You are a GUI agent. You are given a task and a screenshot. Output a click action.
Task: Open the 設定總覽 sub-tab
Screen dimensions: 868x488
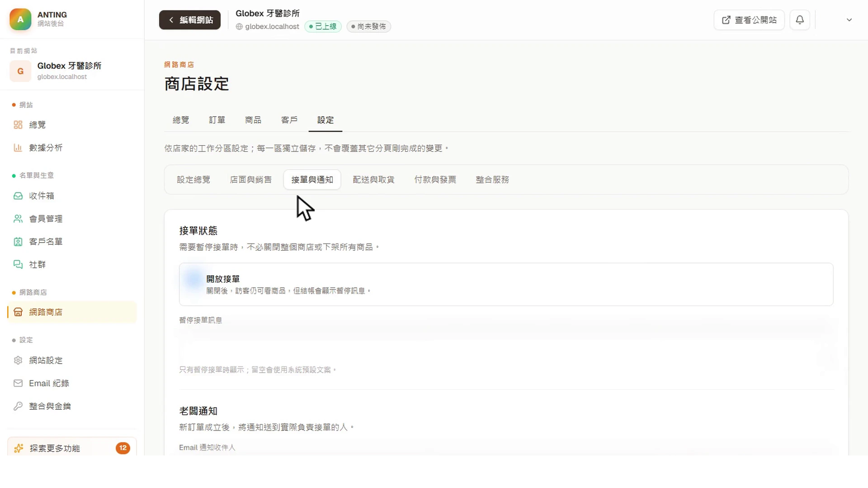coord(193,180)
